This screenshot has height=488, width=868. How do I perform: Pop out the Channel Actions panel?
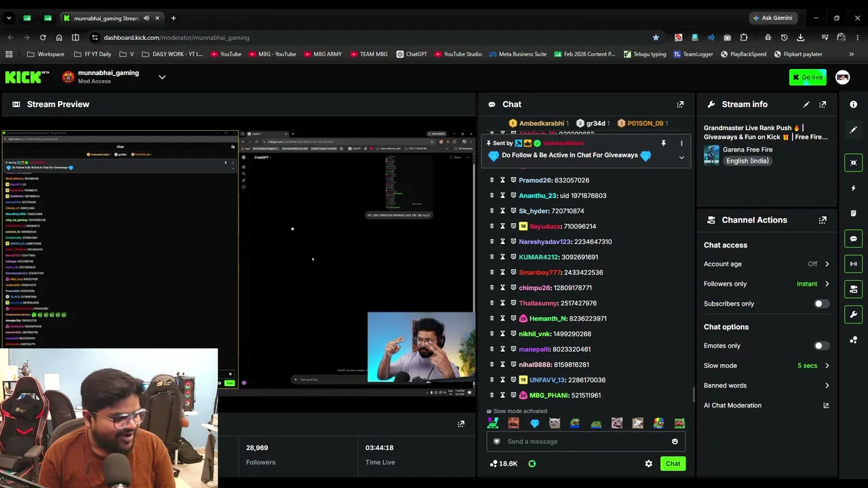(823, 220)
